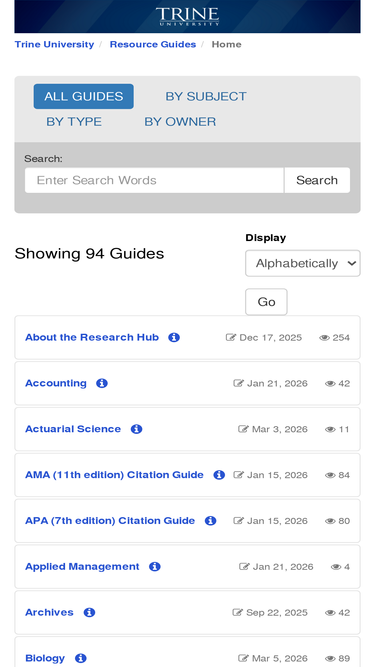Open the Applied Management info icon

click(x=155, y=567)
